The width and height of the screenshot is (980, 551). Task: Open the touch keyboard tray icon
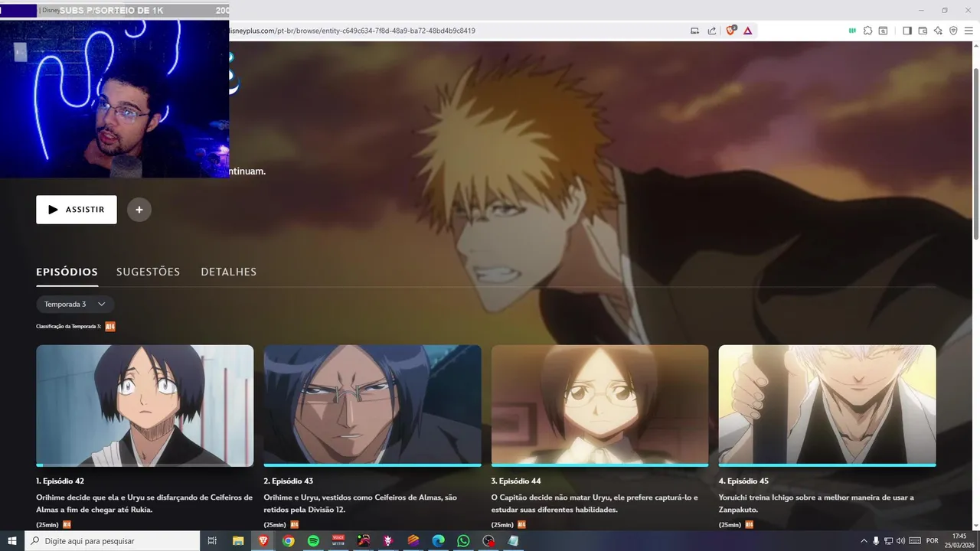click(915, 541)
